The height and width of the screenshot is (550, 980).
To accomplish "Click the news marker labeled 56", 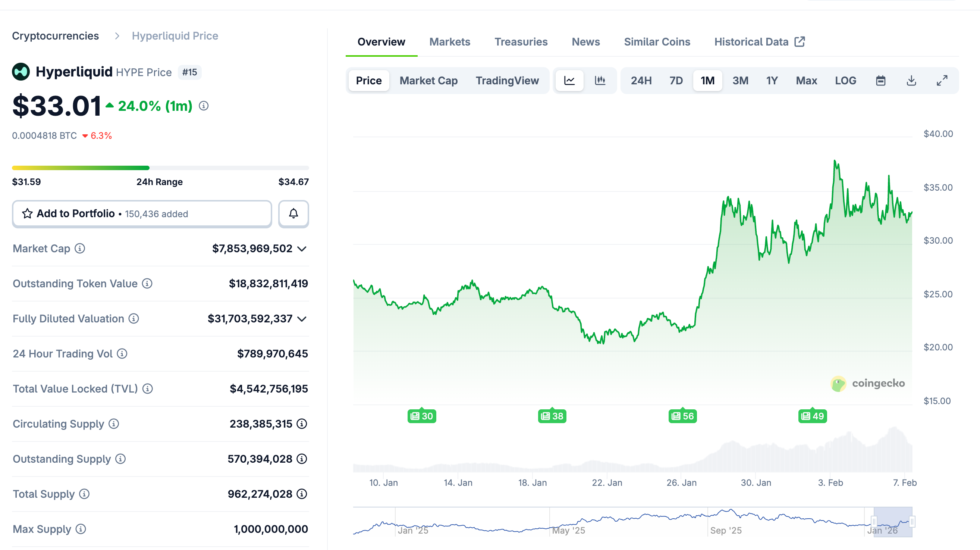I will coord(682,416).
